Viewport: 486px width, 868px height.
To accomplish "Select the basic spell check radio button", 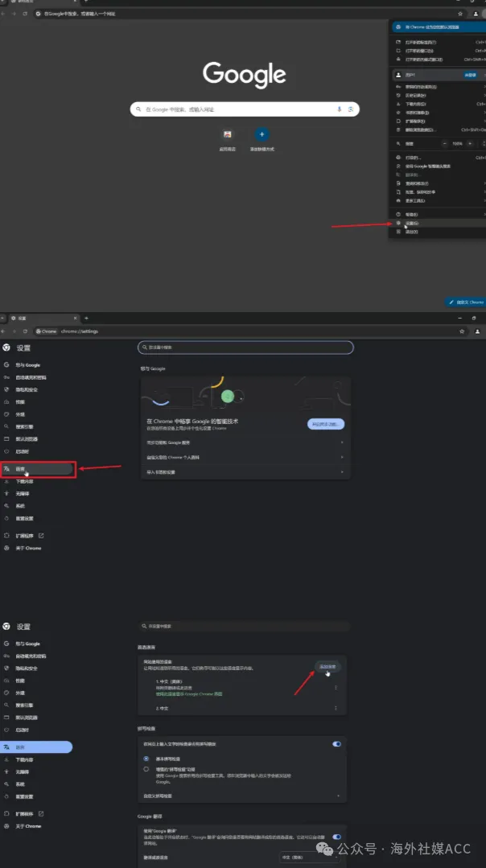I will (x=146, y=759).
